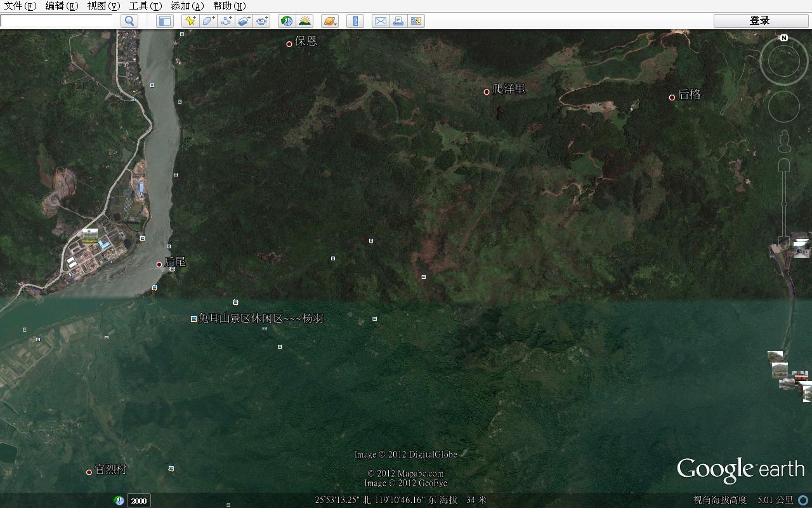Toggle the sidebar panel icon

[x=165, y=21]
